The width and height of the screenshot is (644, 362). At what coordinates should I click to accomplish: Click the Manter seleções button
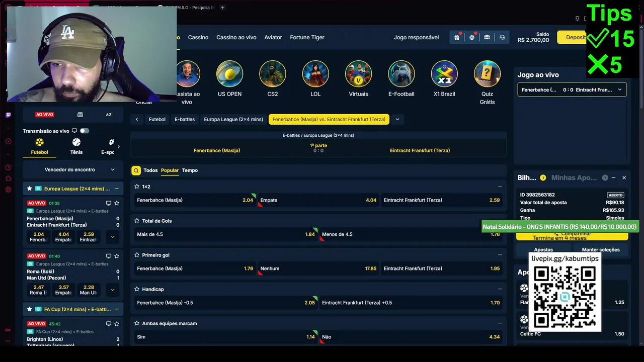601,250
